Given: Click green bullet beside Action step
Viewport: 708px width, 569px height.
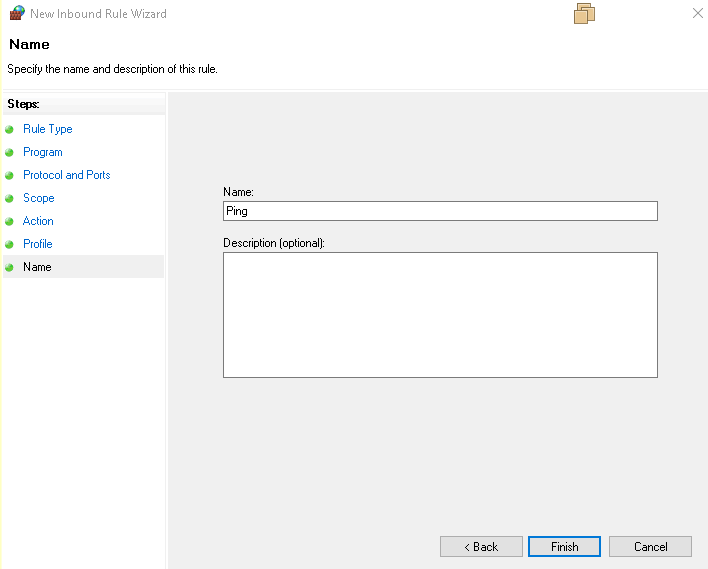Looking at the screenshot, I should click(10, 222).
